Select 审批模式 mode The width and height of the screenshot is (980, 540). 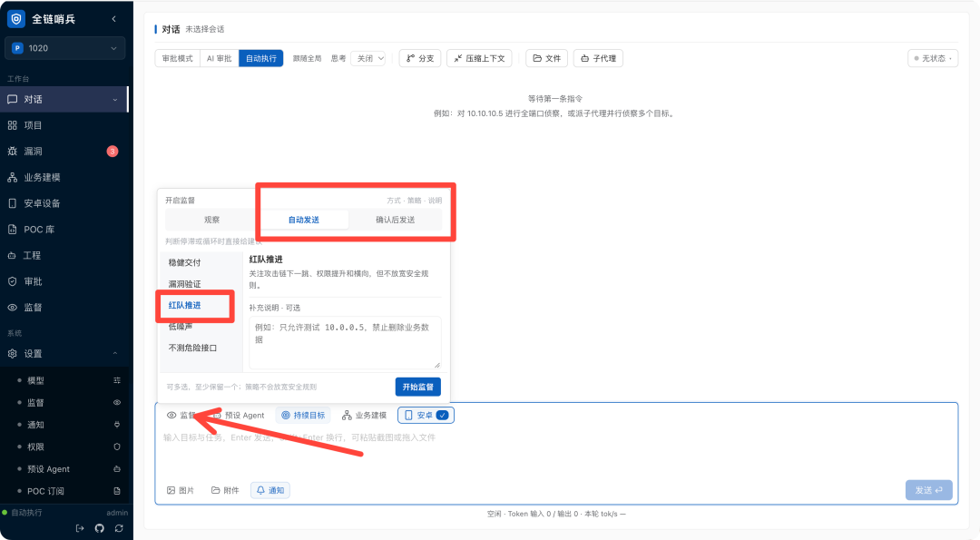coord(178,58)
